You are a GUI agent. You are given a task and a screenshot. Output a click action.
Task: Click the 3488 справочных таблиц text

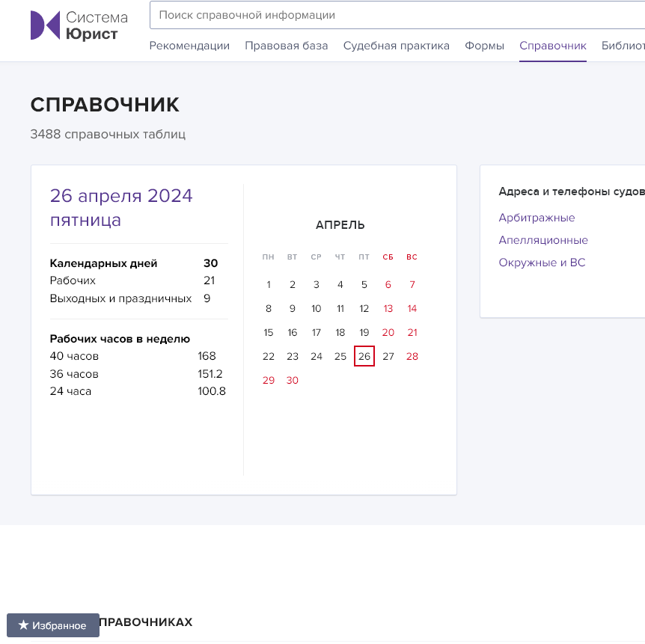pos(108,134)
